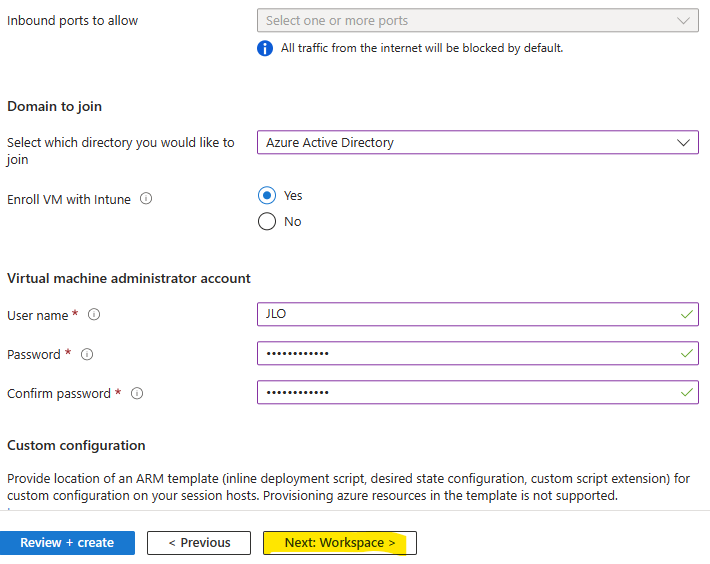710x564 pixels.
Task: Focus the User name field containing JLO
Action: pyautogui.click(x=478, y=314)
